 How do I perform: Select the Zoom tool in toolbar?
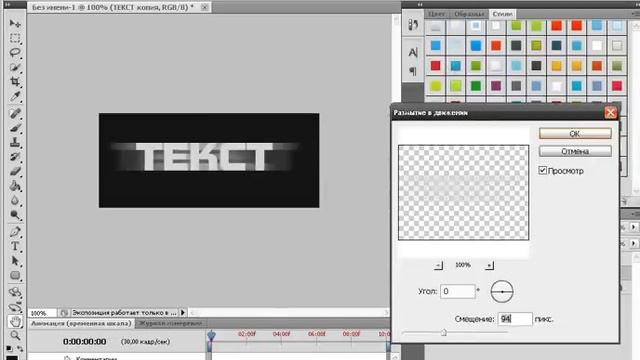(15, 336)
